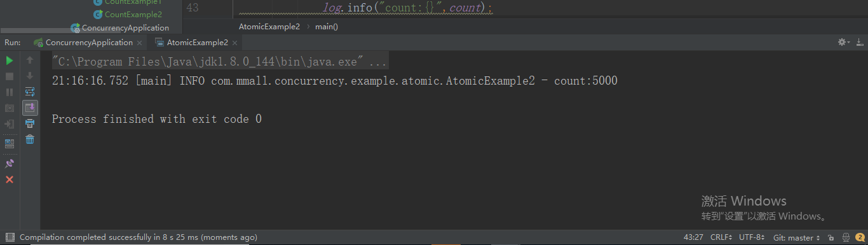Click 'Compilation completed successfully' status message
This screenshot has height=245, width=868.
point(139,237)
